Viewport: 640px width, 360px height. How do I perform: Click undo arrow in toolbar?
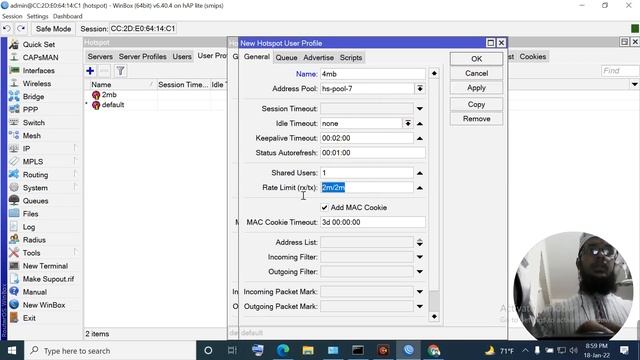[x=7, y=29]
